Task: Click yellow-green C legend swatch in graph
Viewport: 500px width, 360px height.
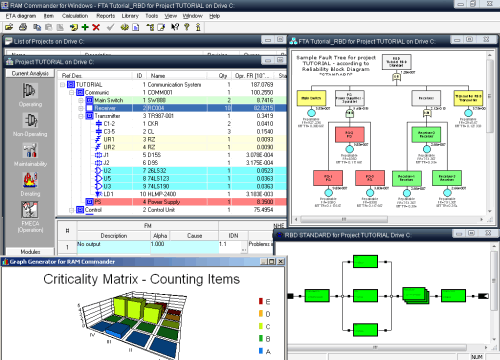Action: [x=261, y=326]
